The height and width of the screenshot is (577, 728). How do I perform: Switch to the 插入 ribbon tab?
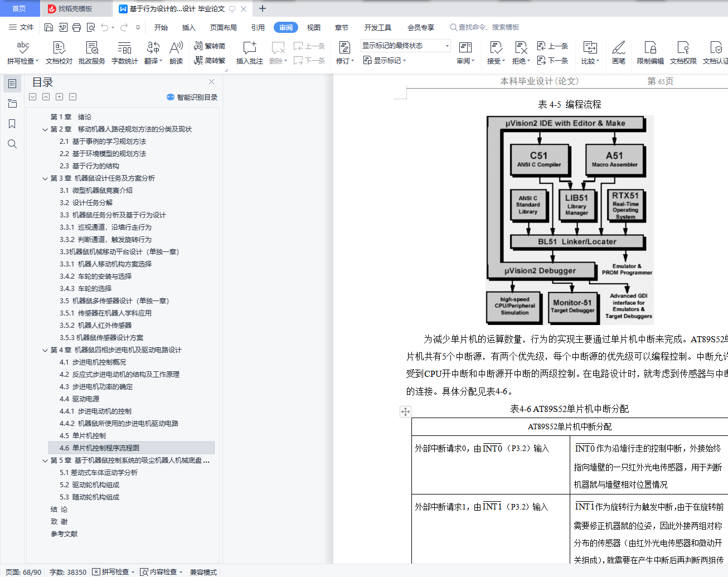point(189,27)
